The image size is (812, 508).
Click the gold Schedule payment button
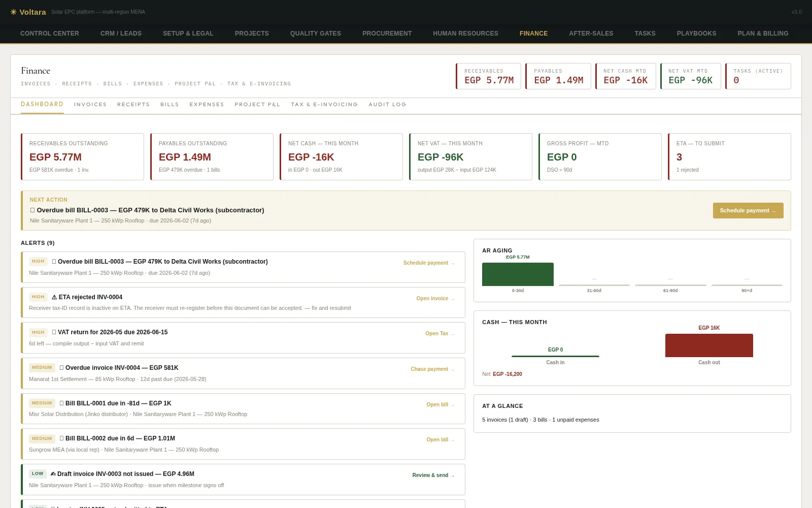point(748,210)
